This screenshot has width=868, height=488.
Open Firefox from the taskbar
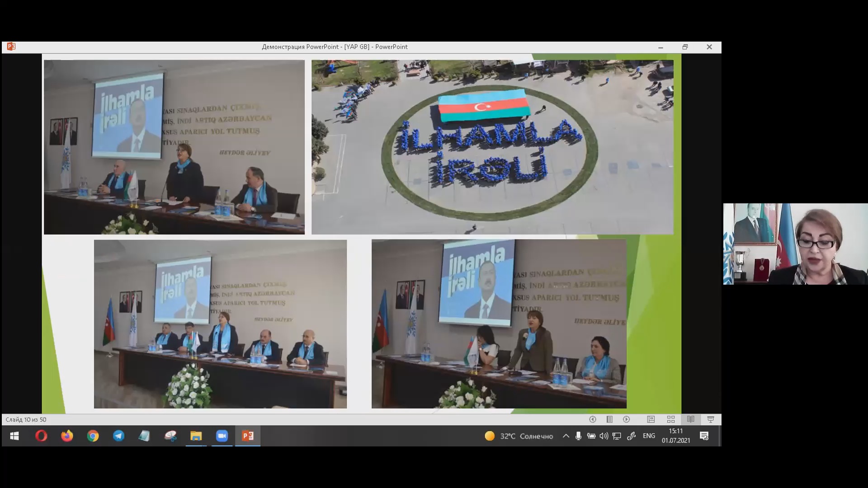tap(67, 436)
